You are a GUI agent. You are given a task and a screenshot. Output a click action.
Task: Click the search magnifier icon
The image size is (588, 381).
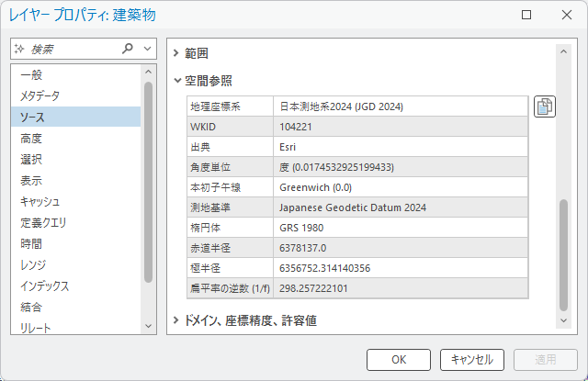click(x=128, y=49)
